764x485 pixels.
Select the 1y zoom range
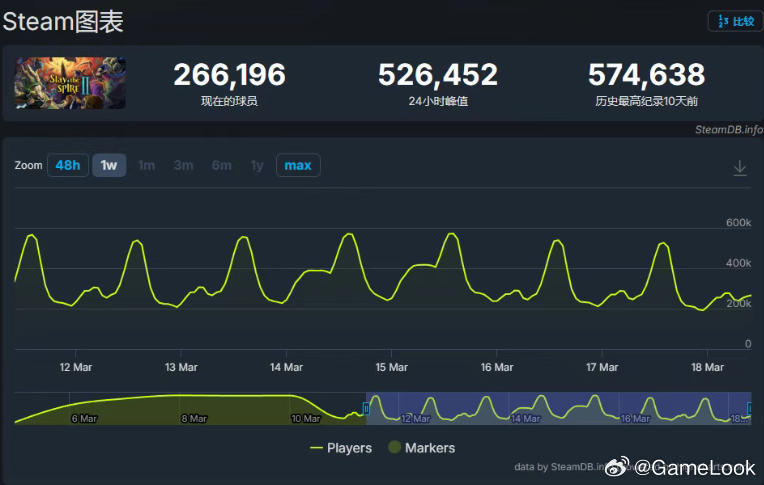[257, 166]
